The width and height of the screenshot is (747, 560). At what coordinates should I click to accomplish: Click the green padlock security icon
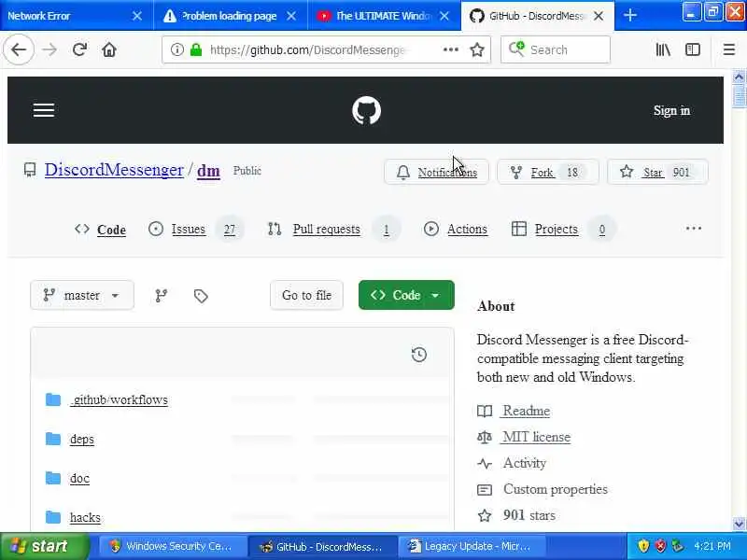pyautogui.click(x=196, y=49)
